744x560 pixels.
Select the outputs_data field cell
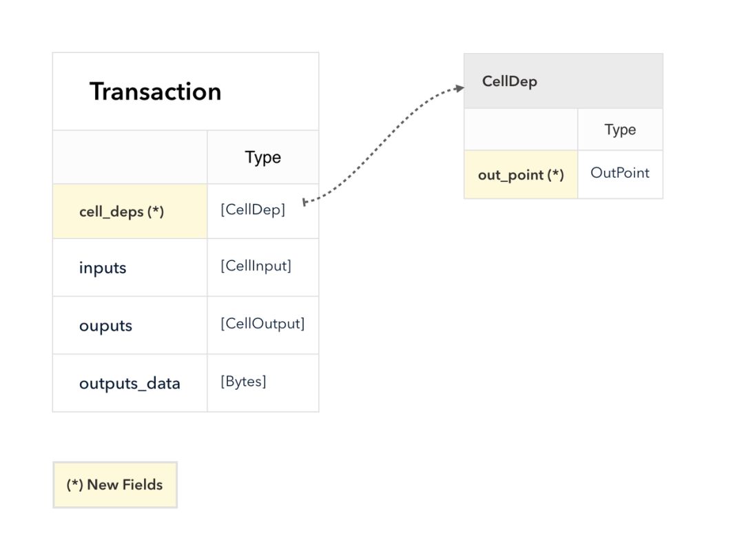pos(130,383)
